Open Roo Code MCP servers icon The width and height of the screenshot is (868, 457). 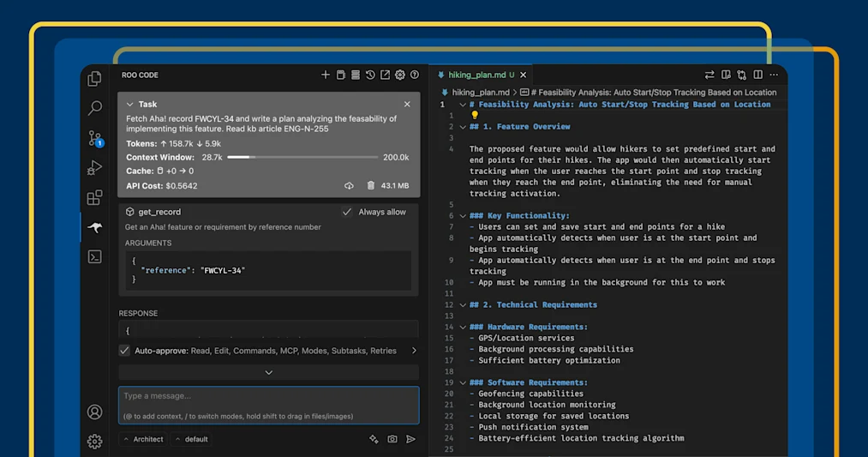tap(356, 75)
